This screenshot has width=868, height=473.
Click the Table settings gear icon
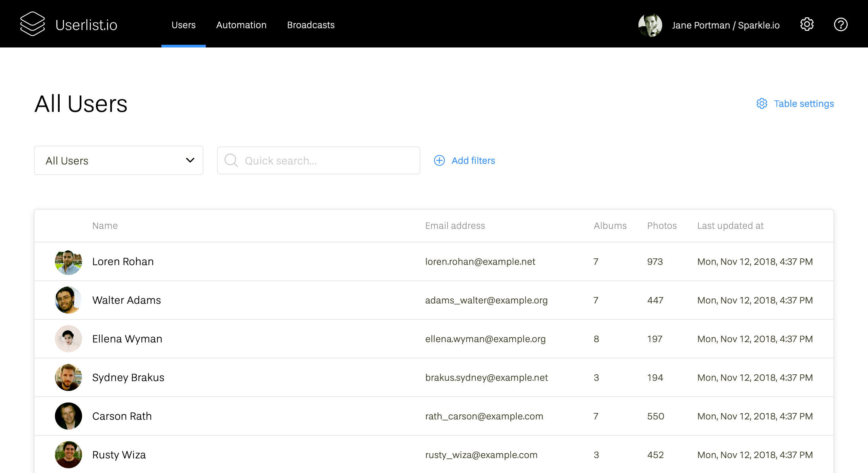coord(762,103)
